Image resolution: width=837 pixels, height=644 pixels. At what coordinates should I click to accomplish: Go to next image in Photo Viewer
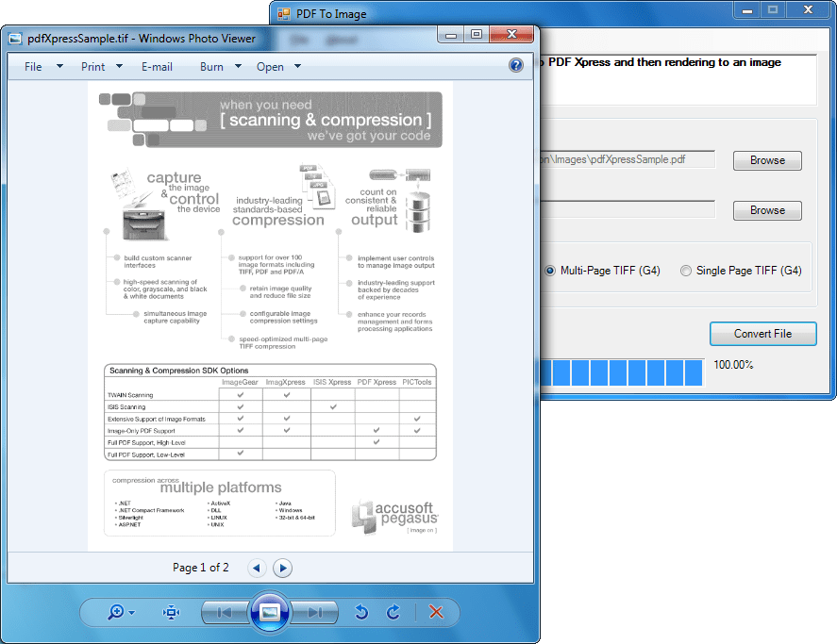315,613
